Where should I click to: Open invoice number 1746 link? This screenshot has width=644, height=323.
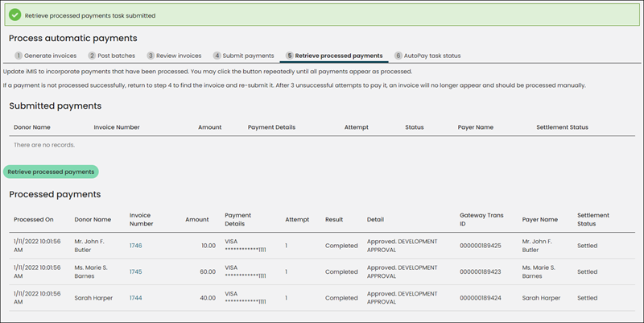point(135,246)
